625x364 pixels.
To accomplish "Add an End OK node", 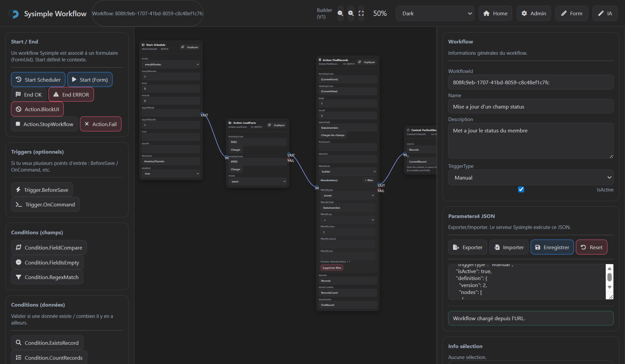I will click(29, 95).
